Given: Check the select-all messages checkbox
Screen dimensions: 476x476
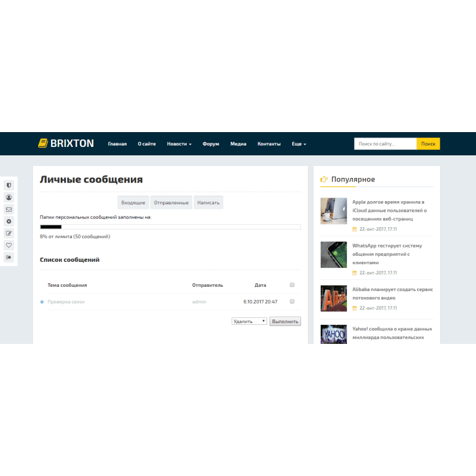Looking at the screenshot, I should coord(292,284).
